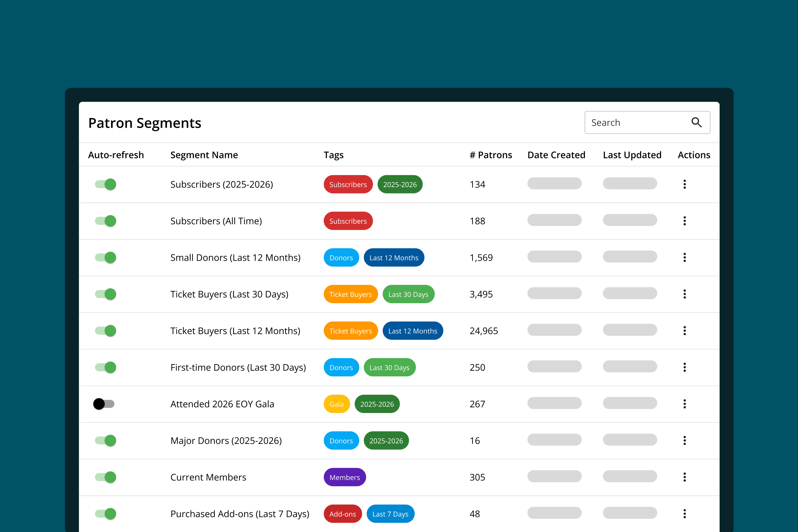Toggle auto-refresh for Current Members

[105, 477]
